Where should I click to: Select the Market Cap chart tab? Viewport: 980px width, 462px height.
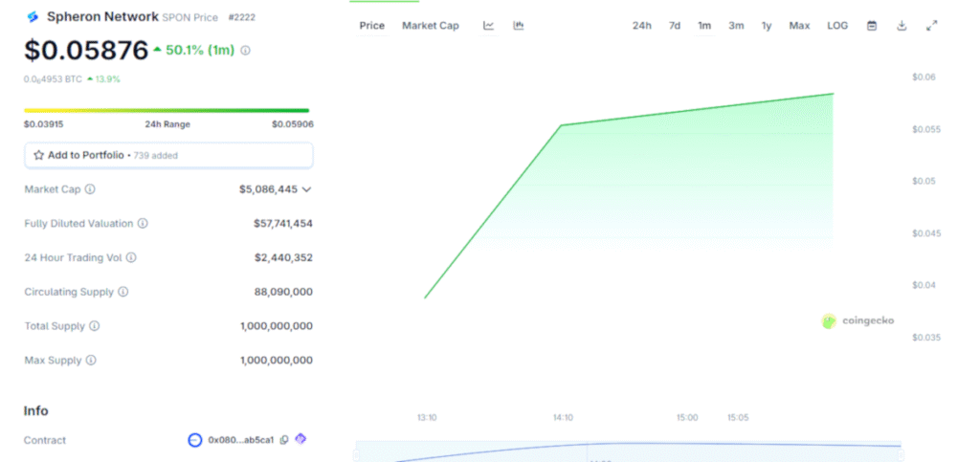[x=430, y=26]
